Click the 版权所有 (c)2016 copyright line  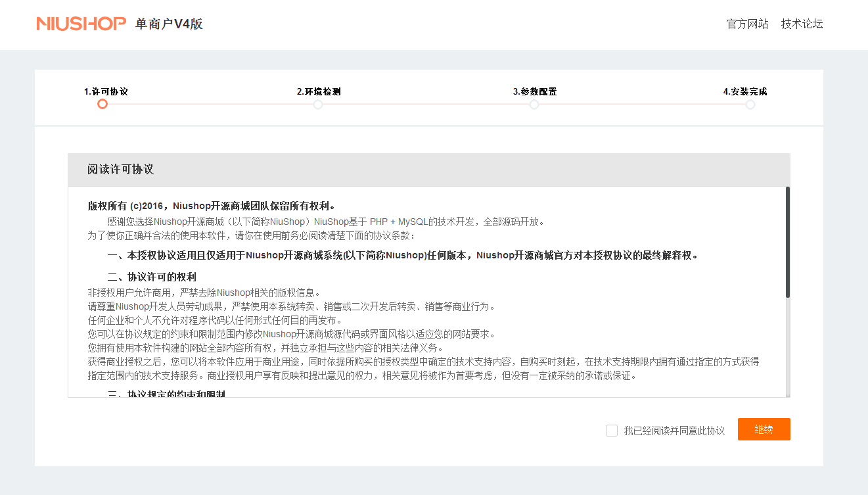[212, 206]
